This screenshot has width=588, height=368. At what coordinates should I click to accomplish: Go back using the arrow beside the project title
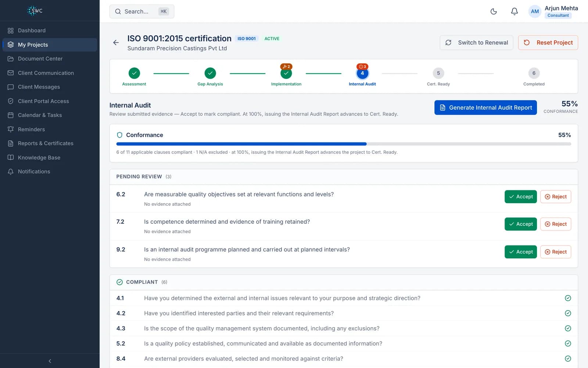click(116, 43)
